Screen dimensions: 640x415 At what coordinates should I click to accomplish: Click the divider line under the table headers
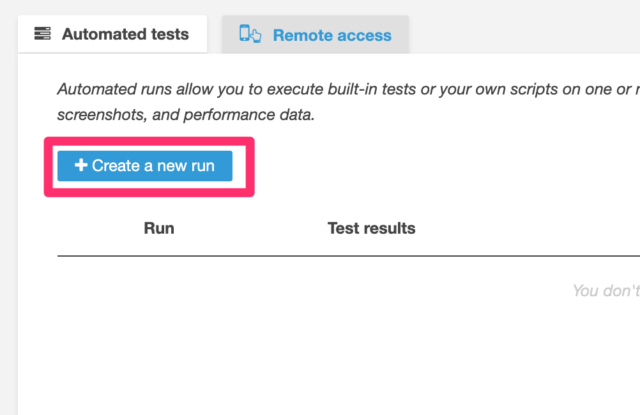pos(349,256)
